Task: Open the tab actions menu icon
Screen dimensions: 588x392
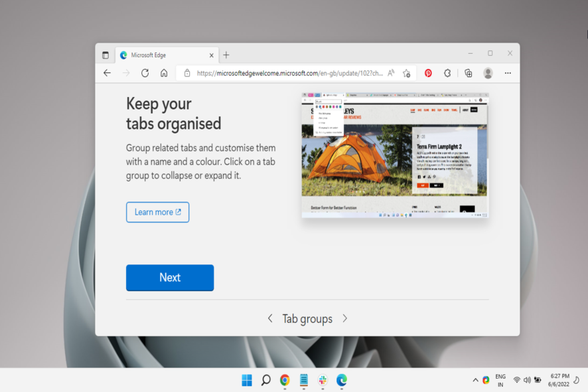Action: (x=106, y=55)
